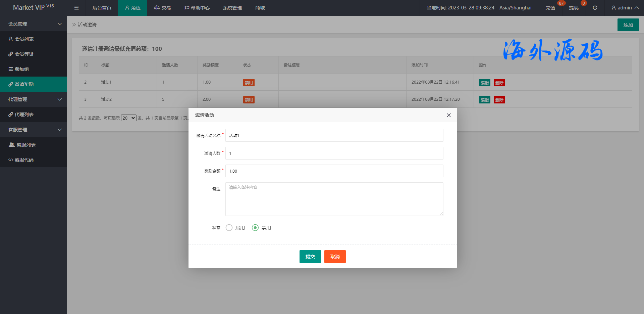Viewport: 644px width, 314px height.
Task: Click the 奖励金额 input field
Action: pos(334,171)
